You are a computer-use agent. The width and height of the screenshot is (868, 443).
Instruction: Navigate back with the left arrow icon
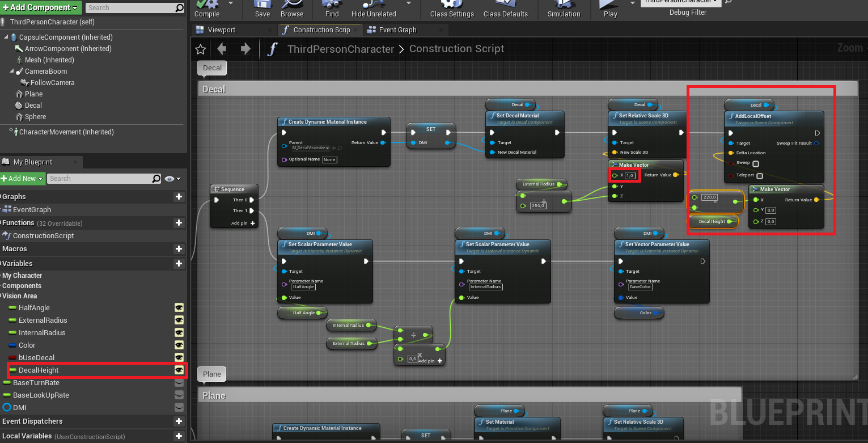point(222,49)
